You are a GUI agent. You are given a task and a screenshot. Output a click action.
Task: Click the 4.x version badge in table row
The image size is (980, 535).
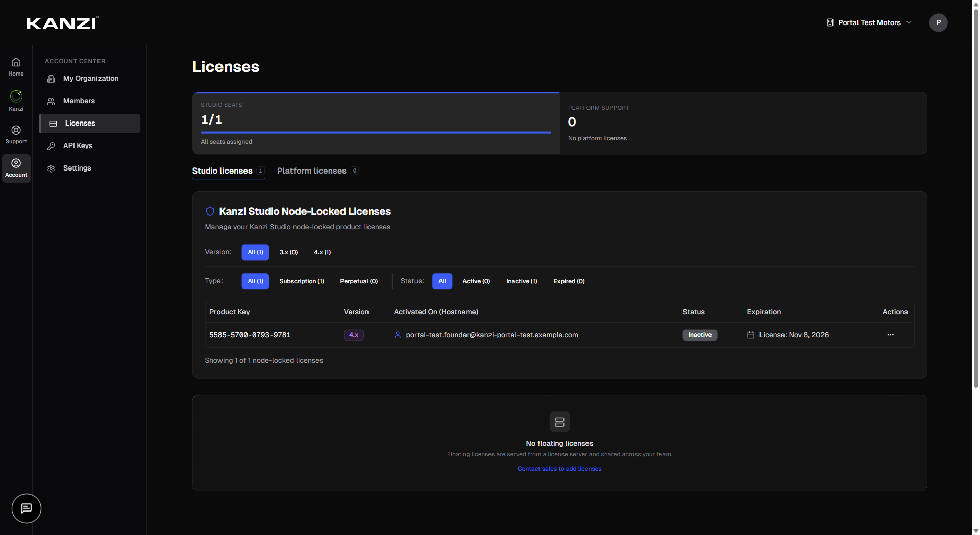[x=354, y=335]
